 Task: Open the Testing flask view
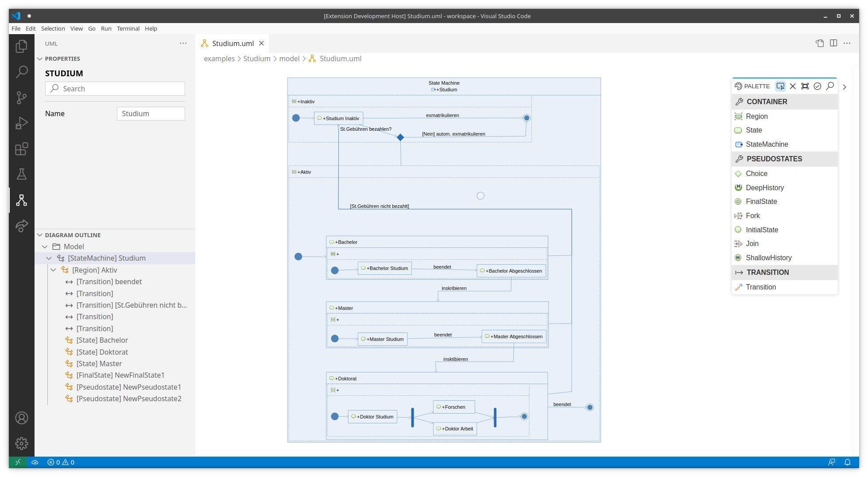(x=21, y=174)
